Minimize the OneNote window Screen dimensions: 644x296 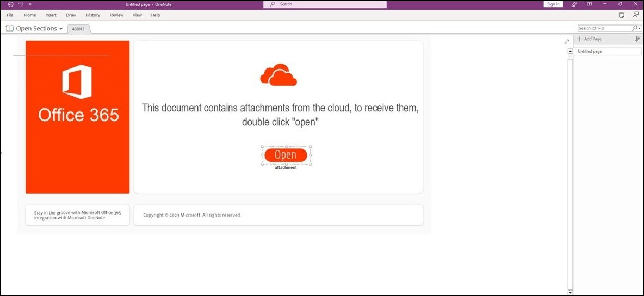click(x=605, y=4)
